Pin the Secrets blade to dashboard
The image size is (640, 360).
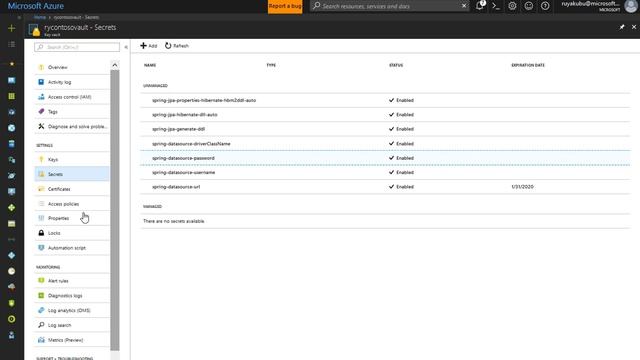click(622, 27)
